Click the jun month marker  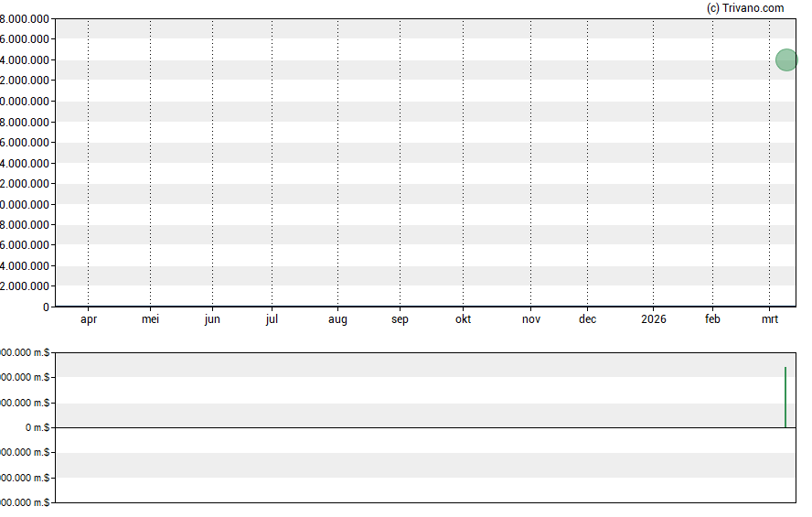click(x=212, y=319)
